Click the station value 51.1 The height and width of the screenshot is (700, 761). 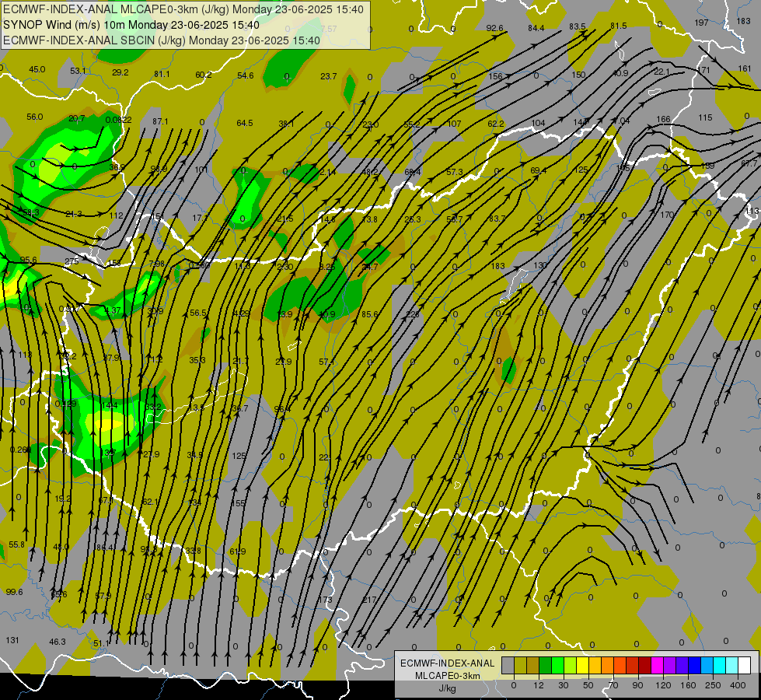101,644
